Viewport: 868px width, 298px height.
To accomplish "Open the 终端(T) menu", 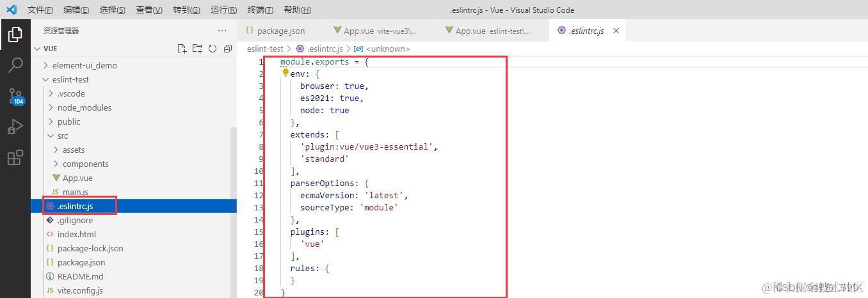I will 260,10.
